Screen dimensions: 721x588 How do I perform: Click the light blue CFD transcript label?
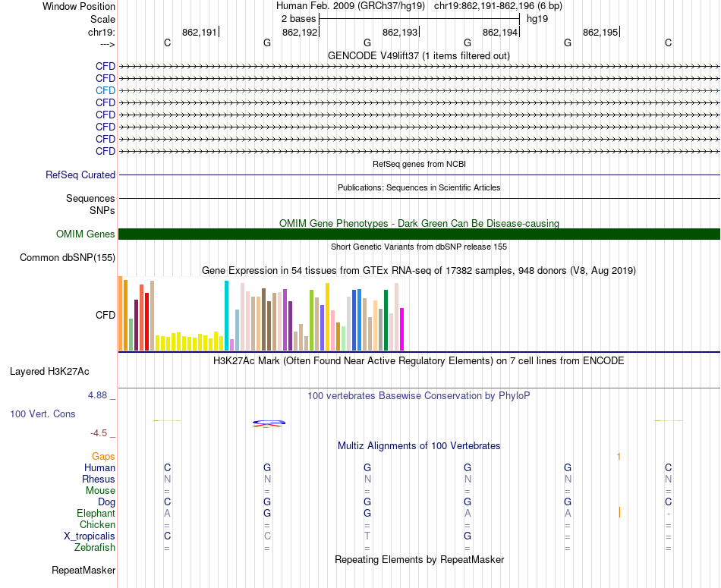(105, 90)
